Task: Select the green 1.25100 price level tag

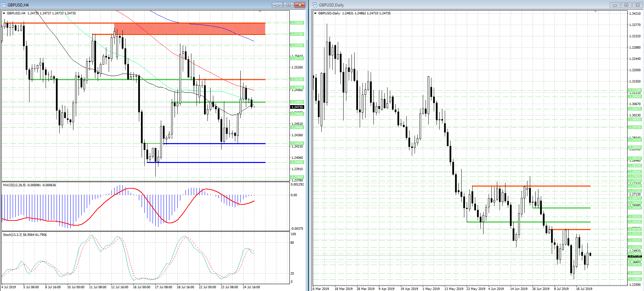Action: coord(297,79)
